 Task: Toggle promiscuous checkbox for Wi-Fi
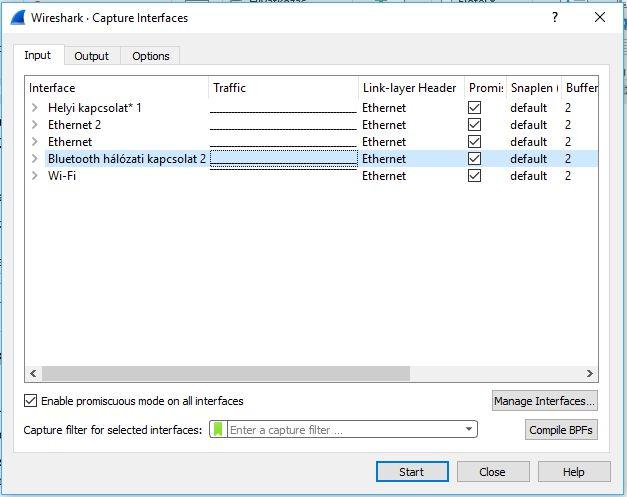(x=474, y=176)
